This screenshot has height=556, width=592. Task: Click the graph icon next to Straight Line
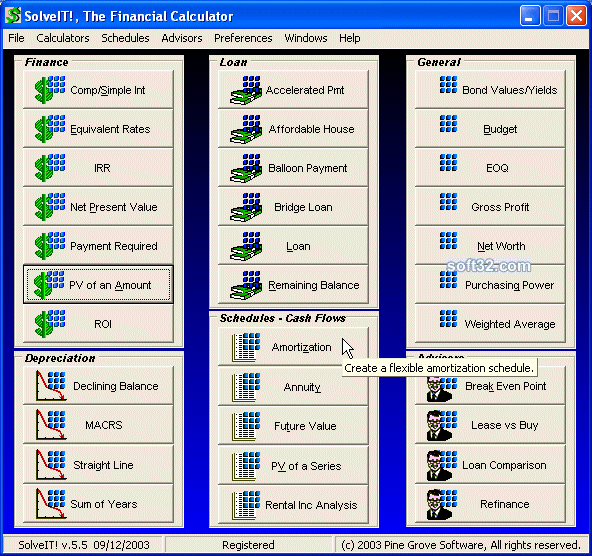(51, 465)
